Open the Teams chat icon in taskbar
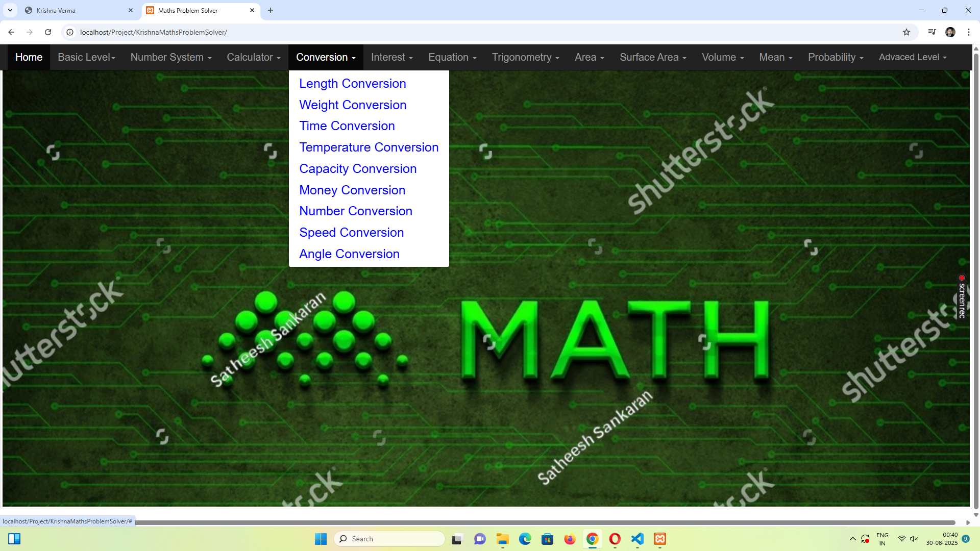The width and height of the screenshot is (980, 551). coord(480,539)
